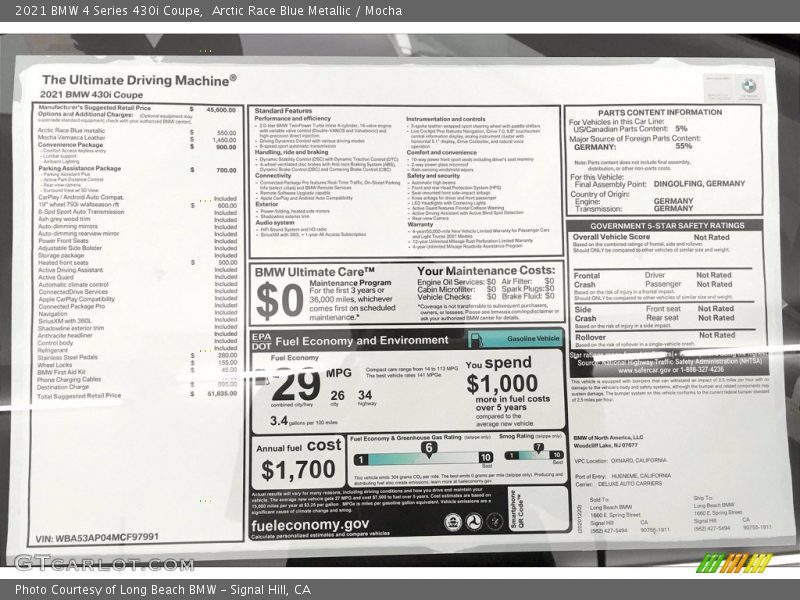Click the large '29' combined MPG figure
This screenshot has height=600, width=800.
click(295, 385)
